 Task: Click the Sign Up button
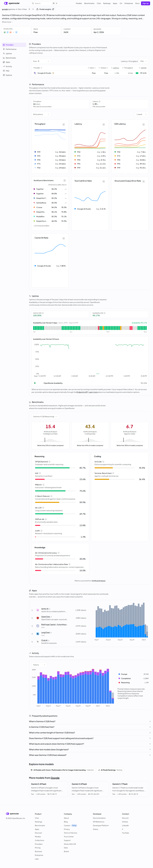click(x=146, y=3)
